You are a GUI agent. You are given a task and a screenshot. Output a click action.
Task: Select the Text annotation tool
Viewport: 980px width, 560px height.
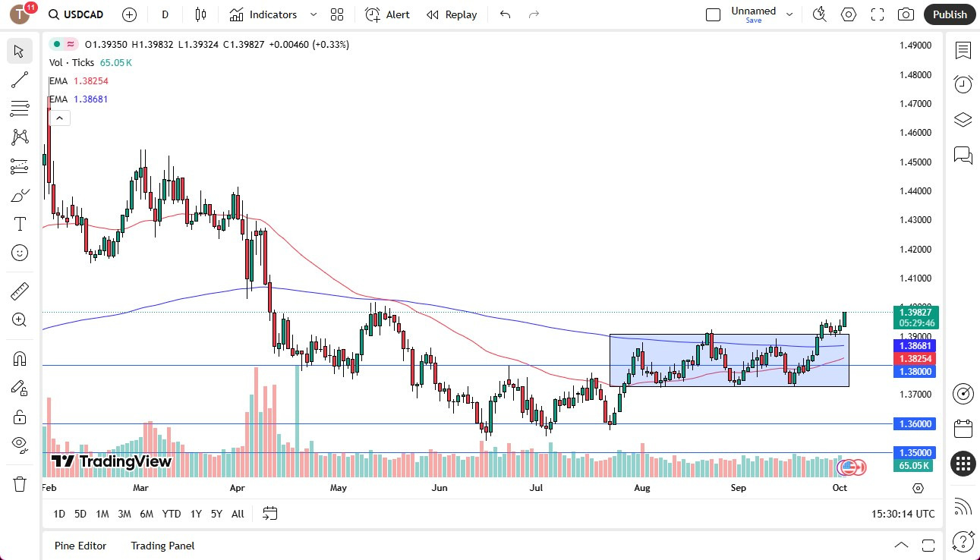[x=19, y=223]
